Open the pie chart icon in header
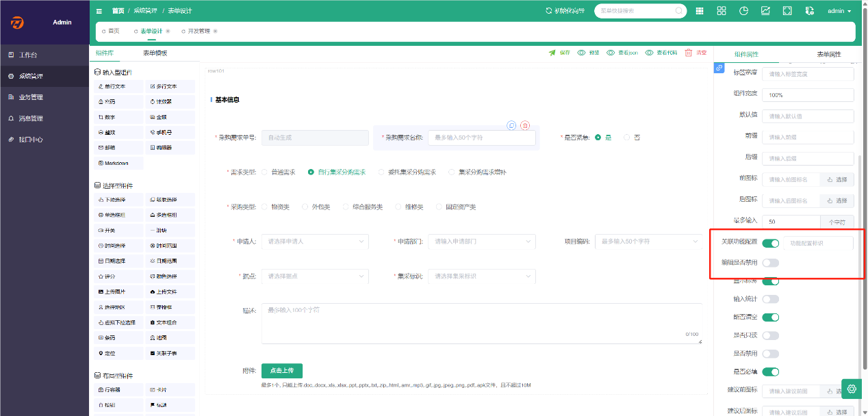The image size is (868, 416). (x=743, y=11)
